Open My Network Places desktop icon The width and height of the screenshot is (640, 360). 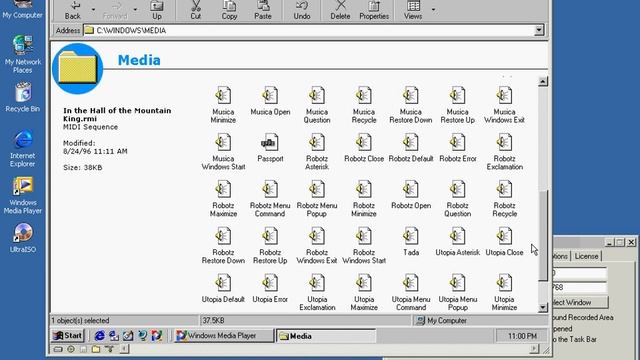(22, 54)
